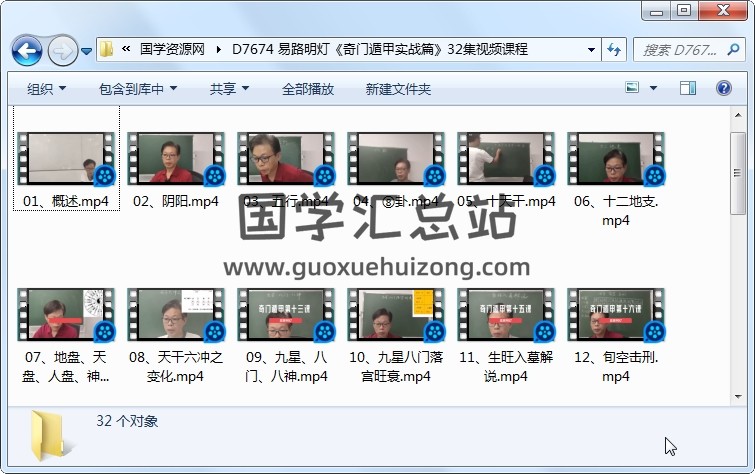Click file name 07、地盘、天盘、人盘
This screenshot has height=474, width=755.
point(66,367)
